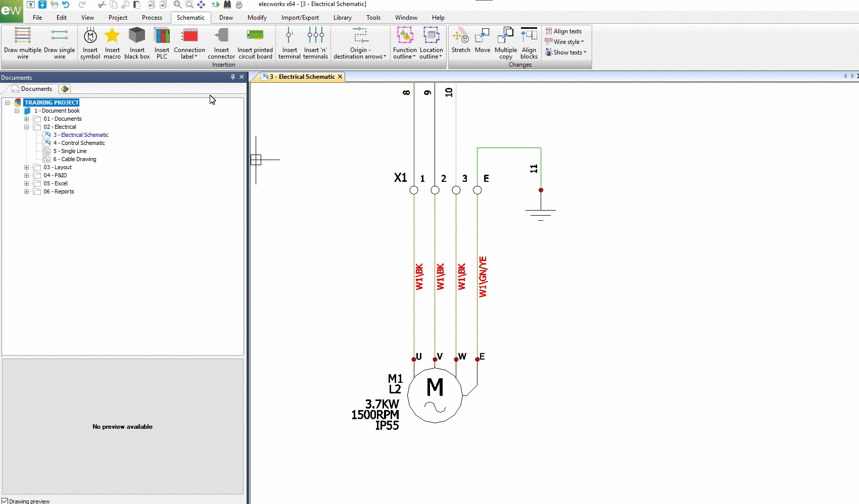
Task: Switch to the Draw ribbon tab
Action: 226,18
